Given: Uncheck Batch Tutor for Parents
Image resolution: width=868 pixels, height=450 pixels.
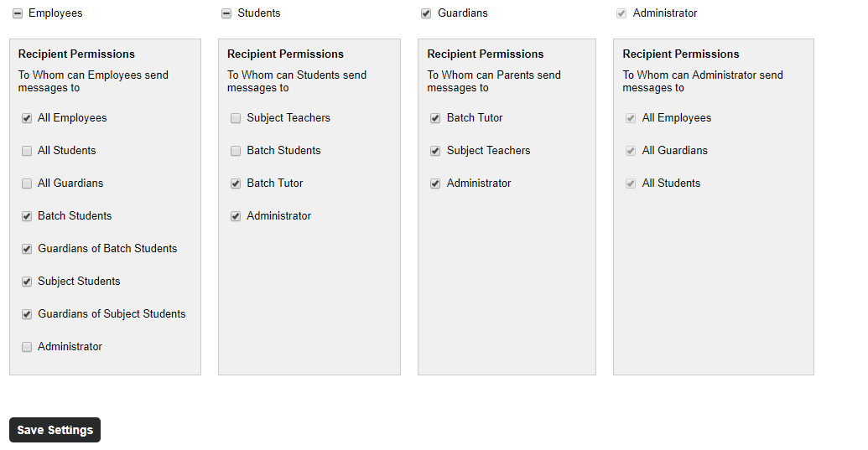Looking at the screenshot, I should coord(435,118).
